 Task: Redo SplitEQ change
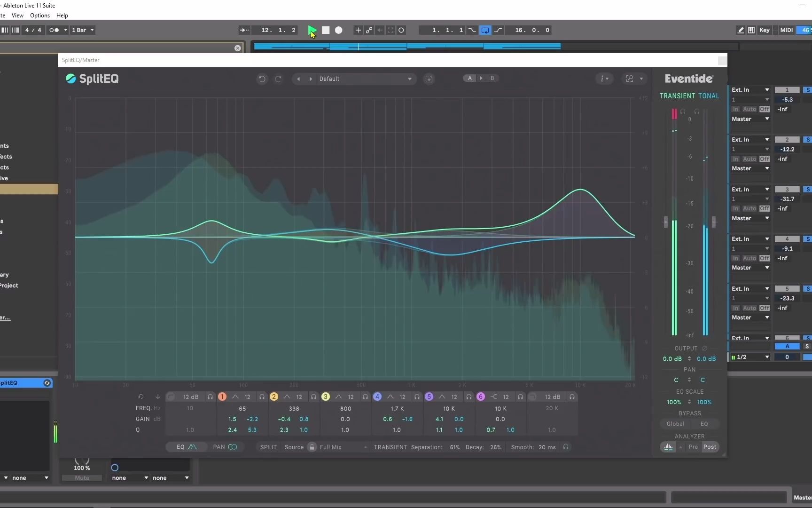pyautogui.click(x=278, y=79)
